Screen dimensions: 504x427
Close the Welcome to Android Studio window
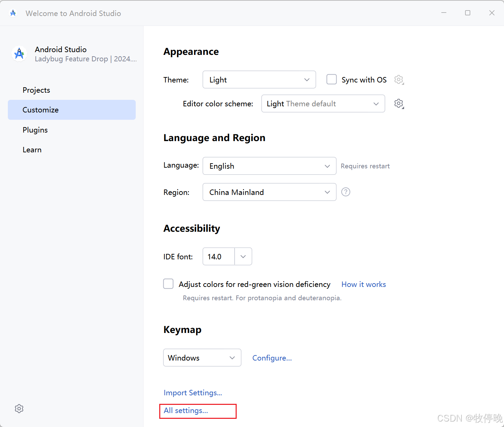(492, 13)
